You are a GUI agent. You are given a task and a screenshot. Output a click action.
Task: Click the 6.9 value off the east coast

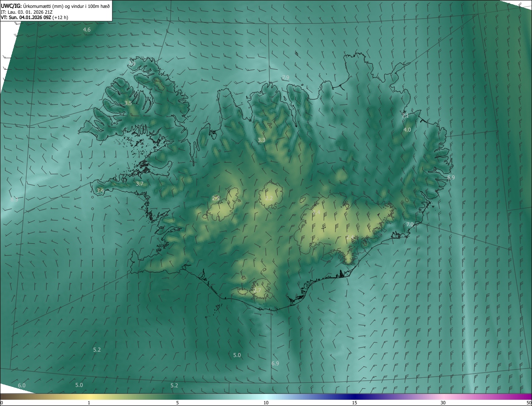pyautogui.click(x=451, y=177)
